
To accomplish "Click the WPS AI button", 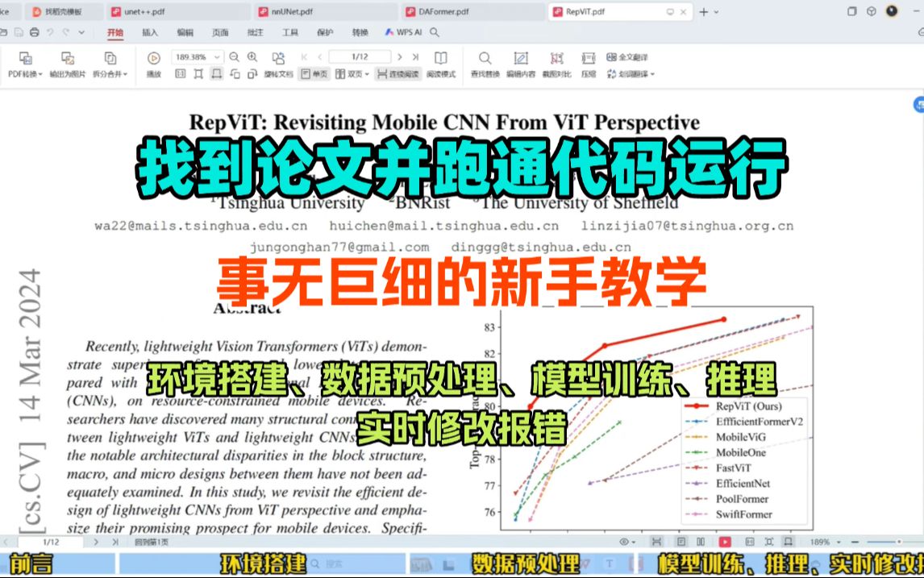I will [404, 32].
